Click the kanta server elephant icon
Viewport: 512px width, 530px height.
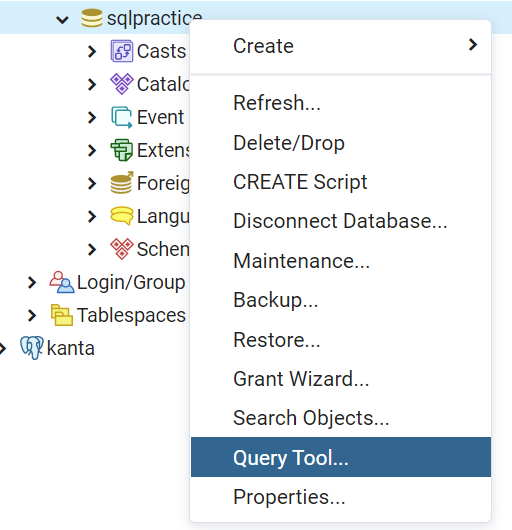point(32,348)
